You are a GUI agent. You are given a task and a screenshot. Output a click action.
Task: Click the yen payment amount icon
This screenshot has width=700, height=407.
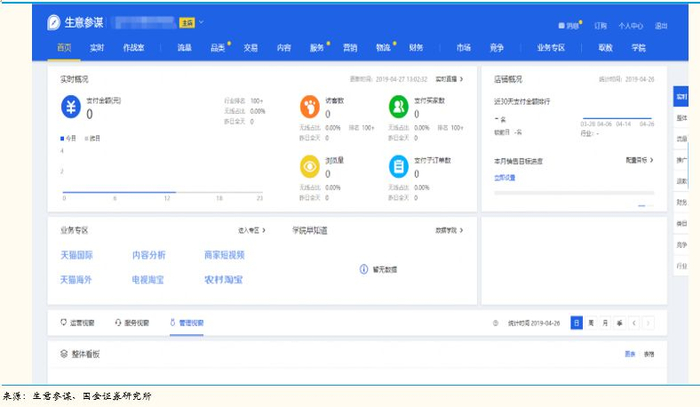point(71,107)
